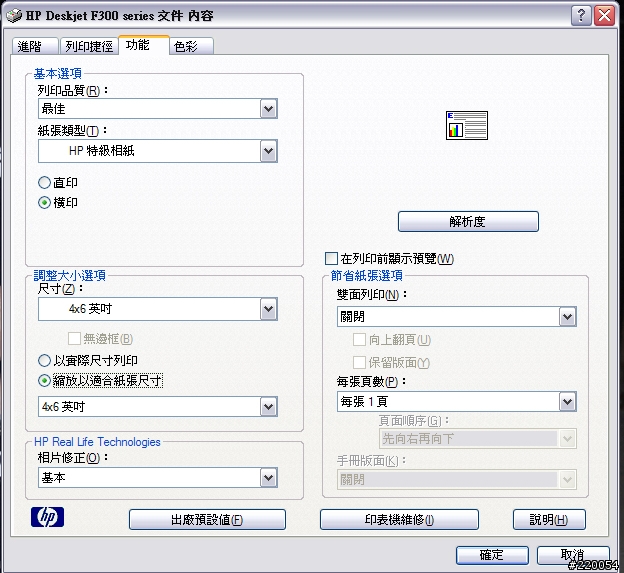Switch to the 列印捷徑 tab
624x573 pixels.
click(x=89, y=46)
